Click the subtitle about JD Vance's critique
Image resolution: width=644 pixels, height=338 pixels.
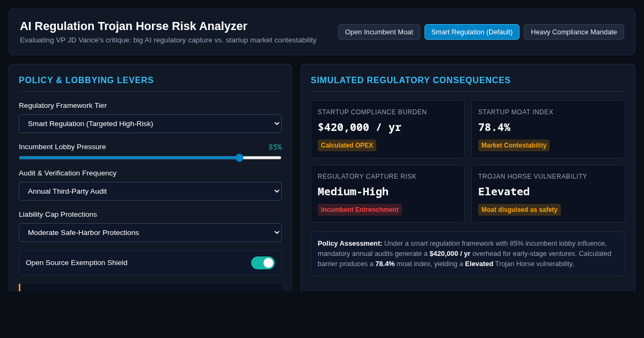pyautogui.click(x=168, y=40)
